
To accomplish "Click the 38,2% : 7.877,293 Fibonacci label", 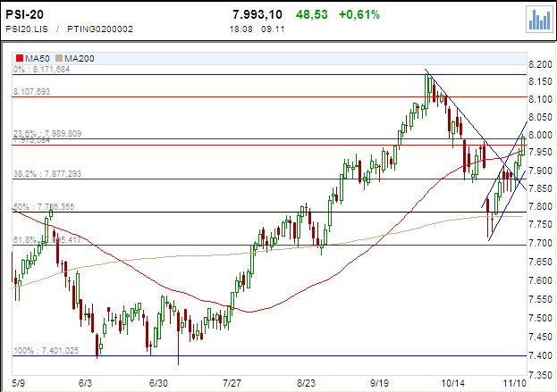I will pyautogui.click(x=47, y=174).
